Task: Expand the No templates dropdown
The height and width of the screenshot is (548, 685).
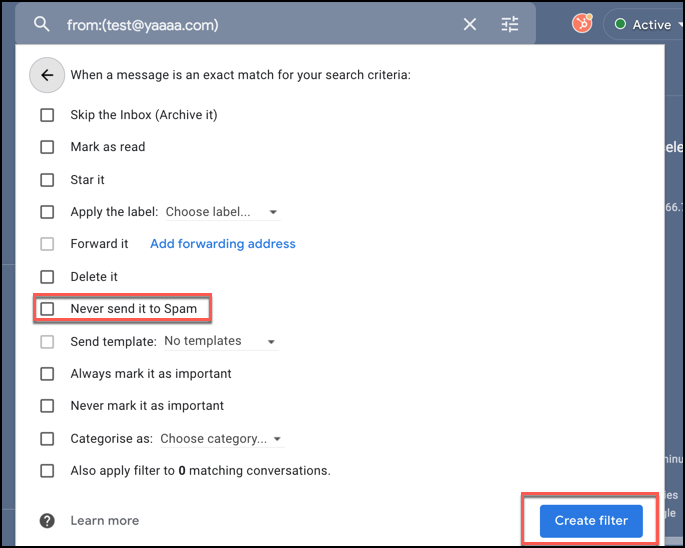Action: 219,341
